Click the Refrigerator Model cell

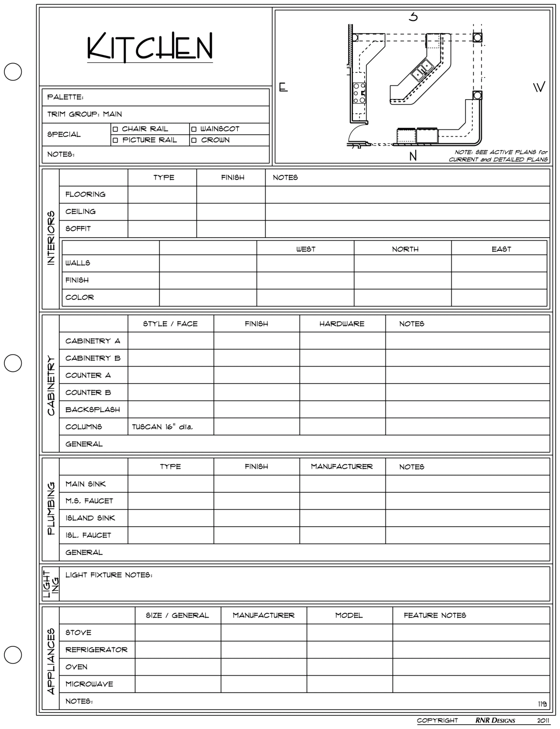tap(350, 650)
